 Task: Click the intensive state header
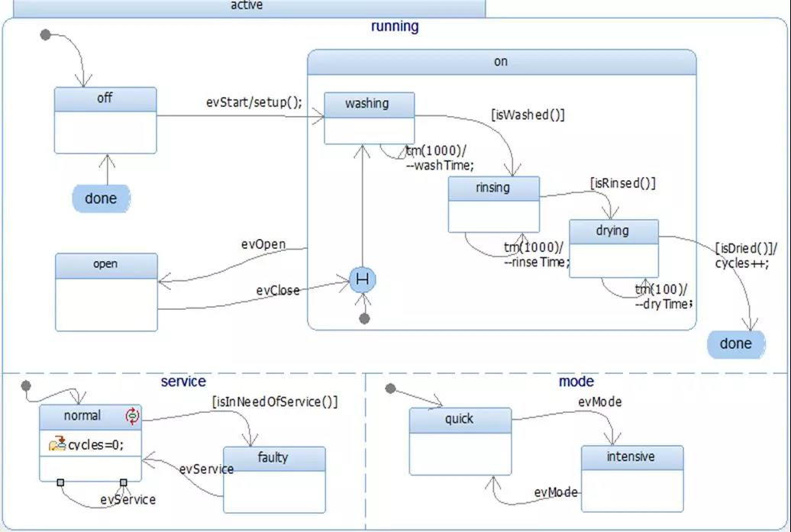pyautogui.click(x=631, y=456)
